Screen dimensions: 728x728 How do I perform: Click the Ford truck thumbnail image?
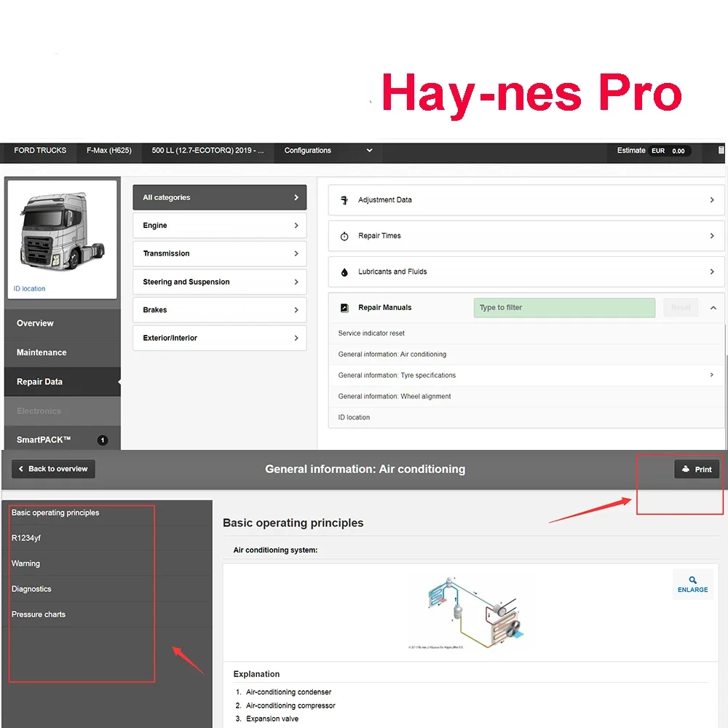[62, 232]
